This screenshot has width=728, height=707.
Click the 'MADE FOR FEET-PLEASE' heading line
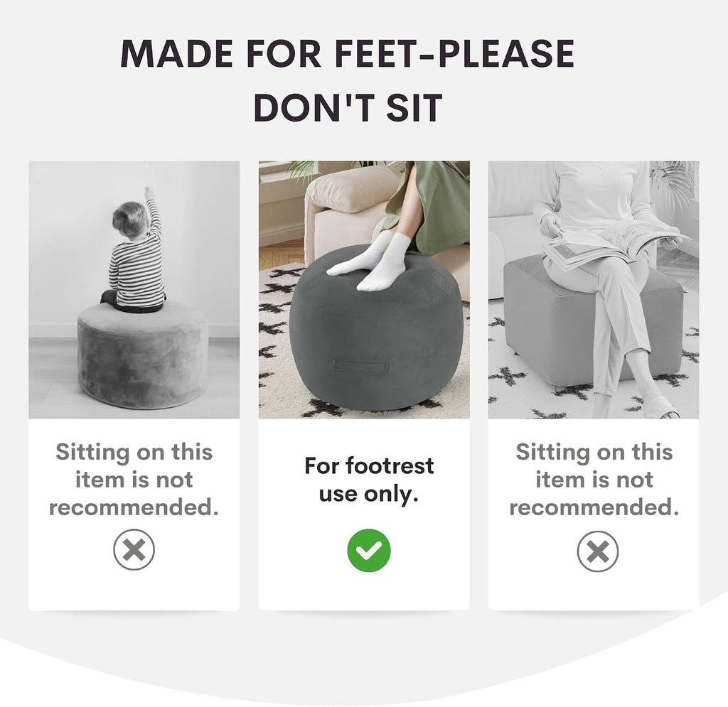coord(347,54)
